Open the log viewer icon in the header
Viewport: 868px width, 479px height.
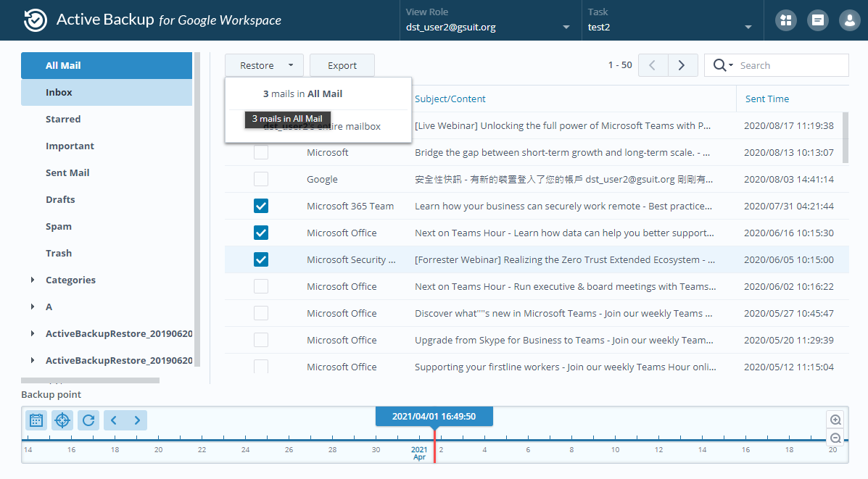coord(817,20)
